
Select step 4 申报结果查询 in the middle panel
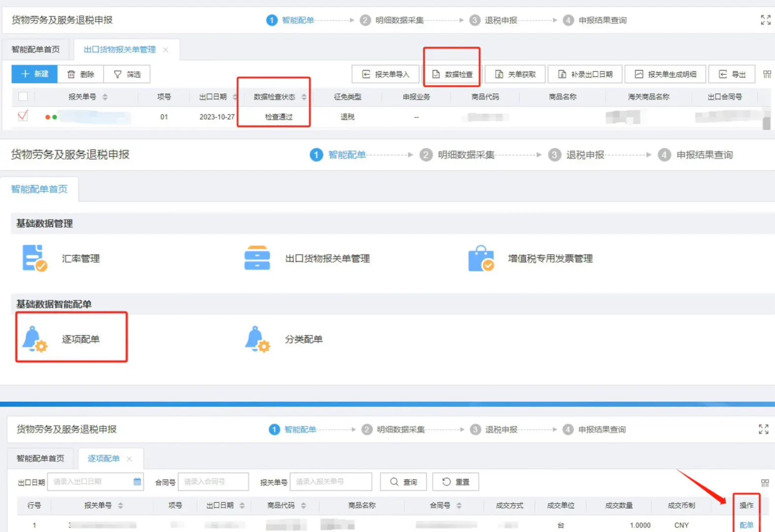pyautogui.click(x=696, y=155)
